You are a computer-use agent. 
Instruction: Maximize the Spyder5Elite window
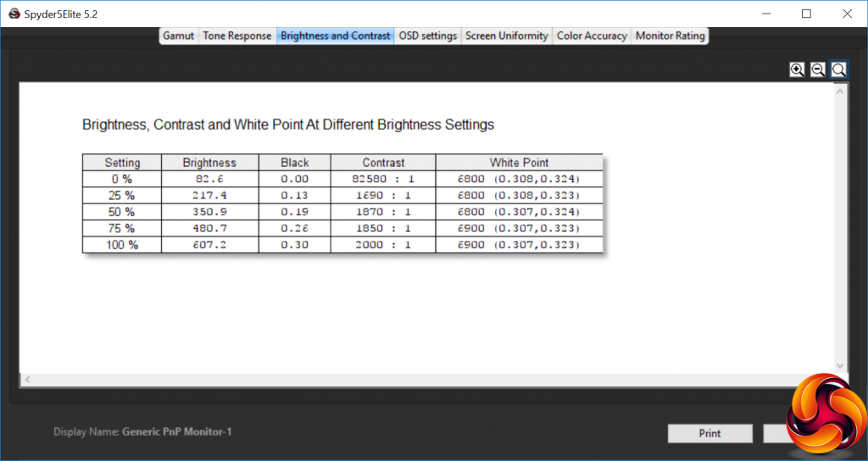click(807, 14)
